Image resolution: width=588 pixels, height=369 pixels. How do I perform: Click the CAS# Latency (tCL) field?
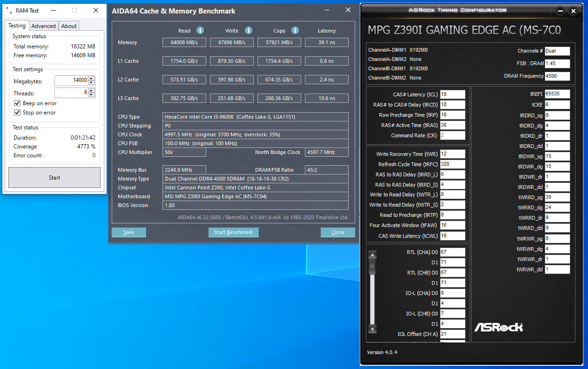click(x=453, y=94)
